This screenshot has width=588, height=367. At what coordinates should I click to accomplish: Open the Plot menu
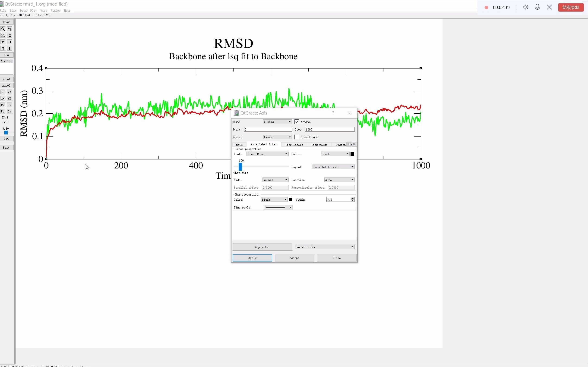click(33, 10)
